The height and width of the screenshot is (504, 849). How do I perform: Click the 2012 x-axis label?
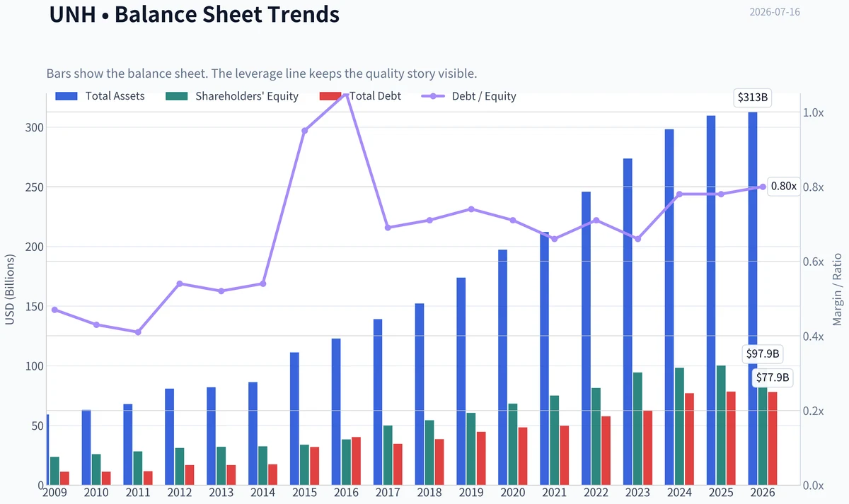click(179, 492)
